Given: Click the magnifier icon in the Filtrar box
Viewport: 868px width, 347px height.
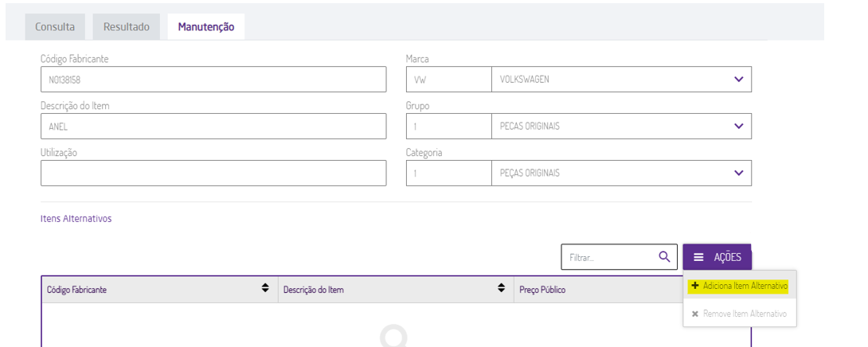Looking at the screenshot, I should [x=663, y=256].
